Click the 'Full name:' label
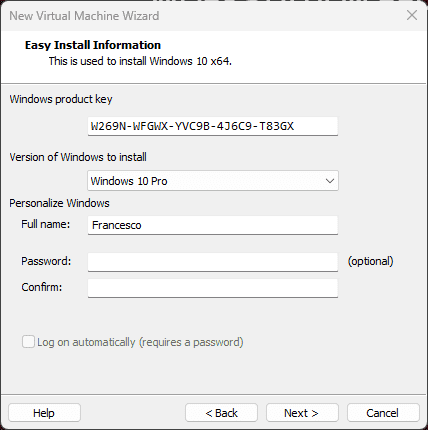Image resolution: width=428 pixels, height=430 pixels. point(46,224)
